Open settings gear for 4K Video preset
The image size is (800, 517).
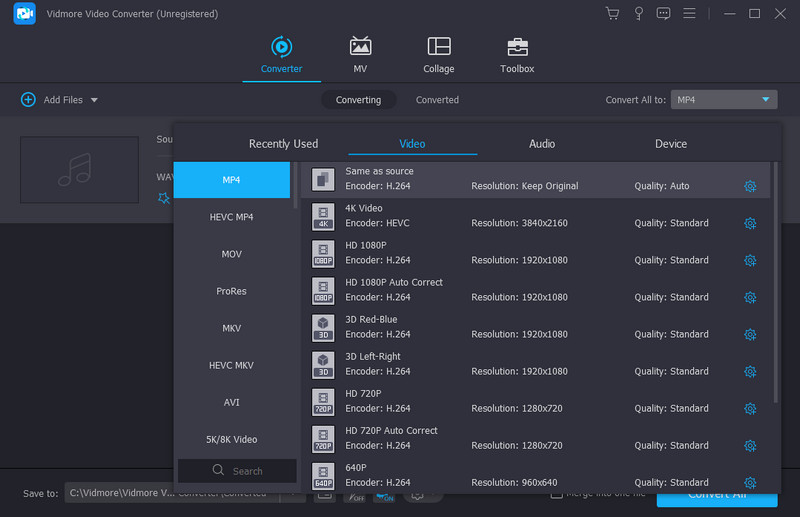point(750,223)
